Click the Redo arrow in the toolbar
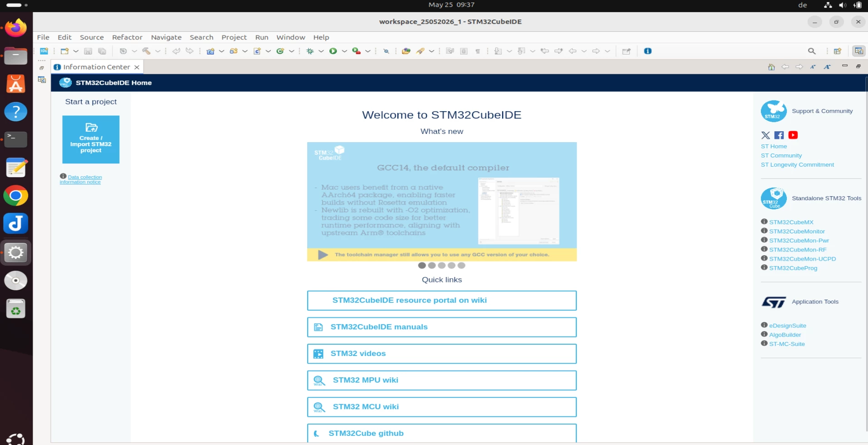Image resolution: width=868 pixels, height=445 pixels. 190,51
